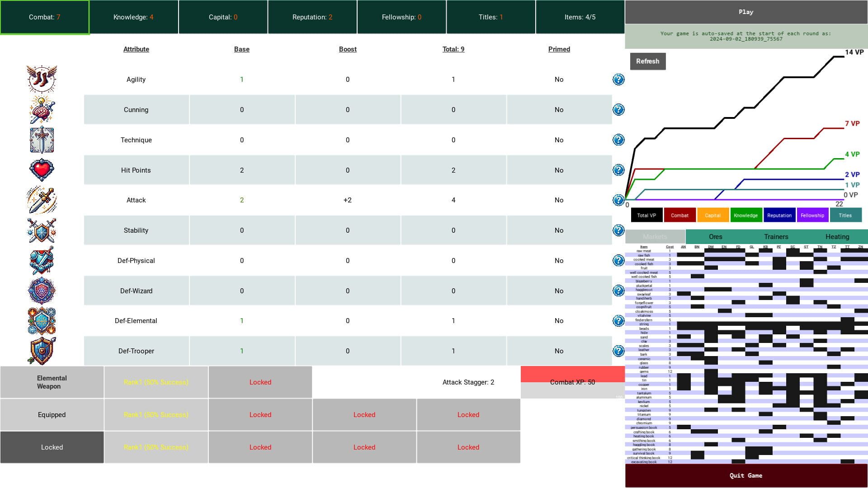Click Quit Game
Image resolution: width=868 pixels, height=488 pixels.
click(x=746, y=475)
